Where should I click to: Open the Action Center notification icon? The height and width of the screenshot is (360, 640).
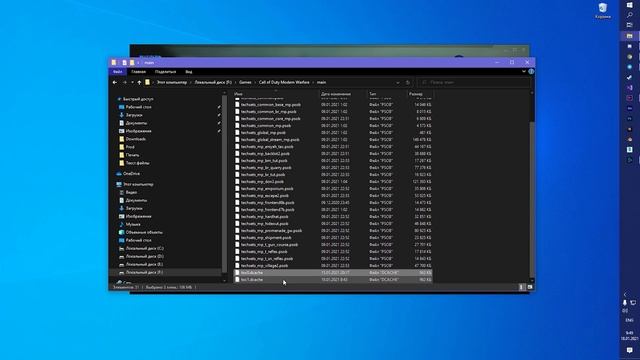pyautogui.click(x=629, y=351)
